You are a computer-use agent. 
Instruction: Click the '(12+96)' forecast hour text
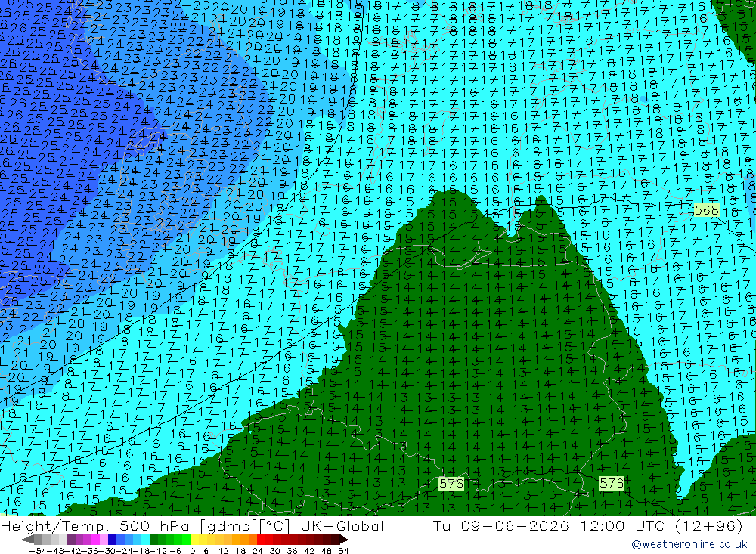(709, 525)
